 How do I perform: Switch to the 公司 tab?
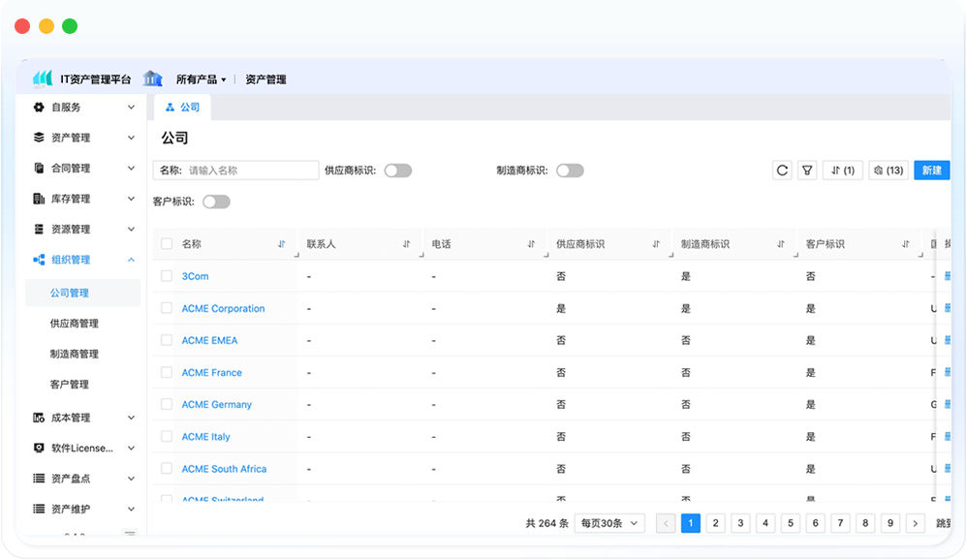[x=182, y=108]
